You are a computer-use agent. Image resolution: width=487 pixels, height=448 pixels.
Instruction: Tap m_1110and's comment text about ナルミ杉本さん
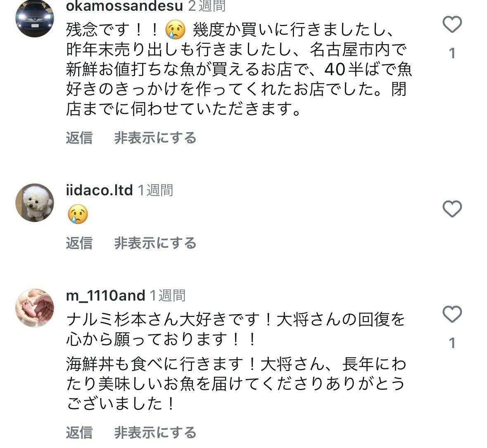pyautogui.click(x=235, y=361)
